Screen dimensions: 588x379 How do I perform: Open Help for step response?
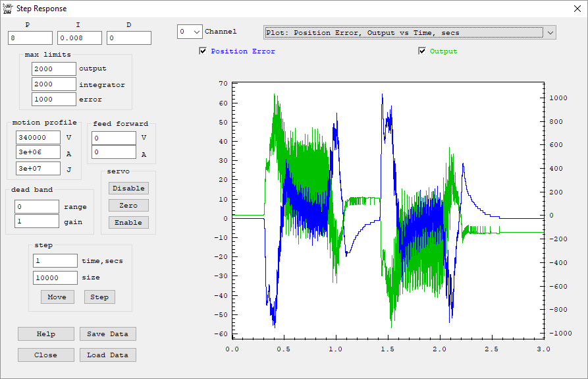[46, 334]
